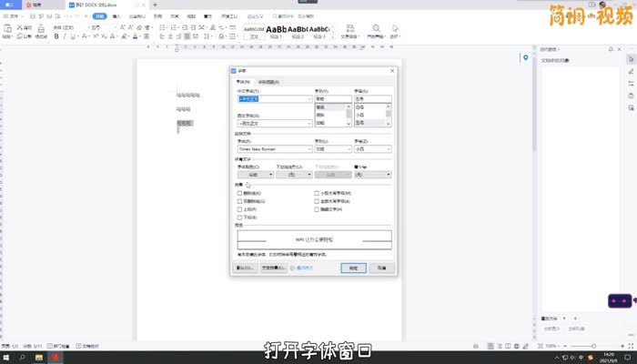The image size is (637, 364).
Task: Open the 页面布局 Page Layout ribbon tab
Action: click(136, 16)
